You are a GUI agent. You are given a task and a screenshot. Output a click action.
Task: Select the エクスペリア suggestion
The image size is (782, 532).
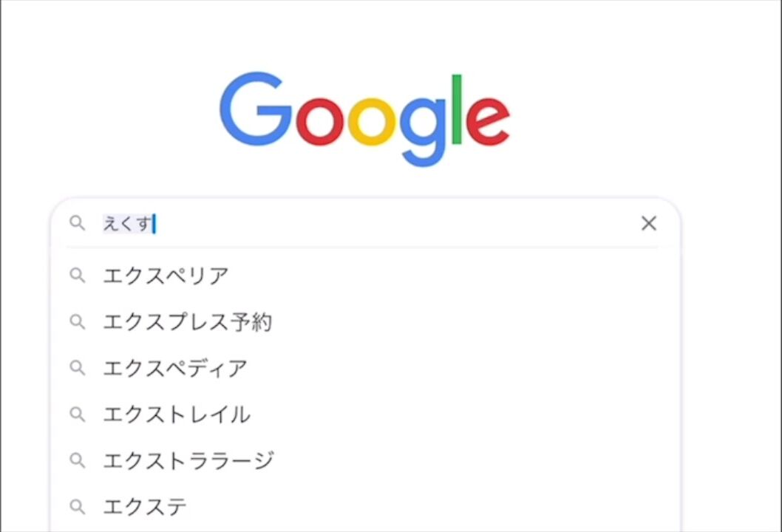pos(166,276)
